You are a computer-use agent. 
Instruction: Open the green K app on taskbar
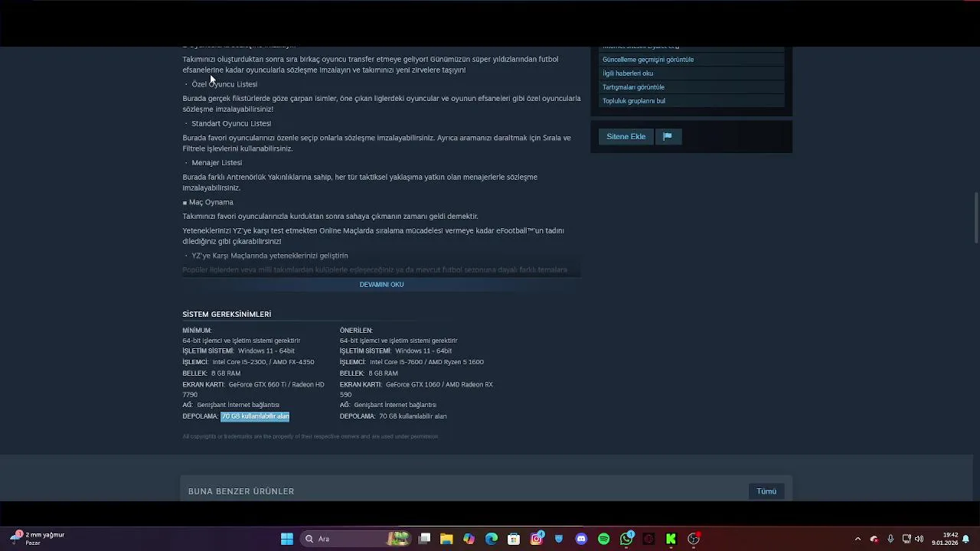tap(671, 539)
